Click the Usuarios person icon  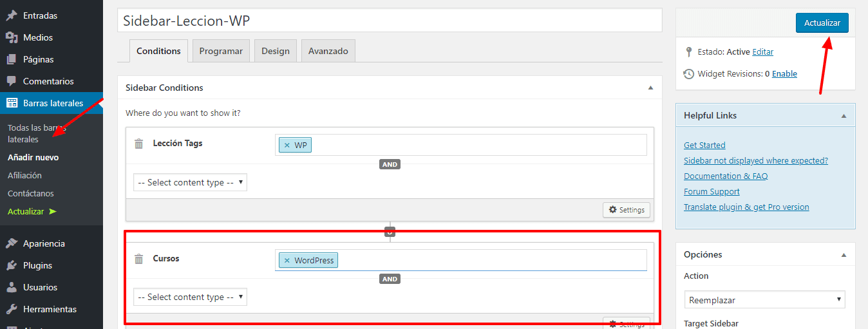[12, 287]
